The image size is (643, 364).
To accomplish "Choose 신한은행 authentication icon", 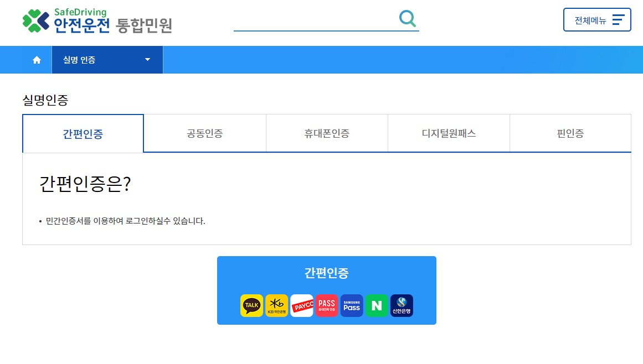I will (402, 305).
